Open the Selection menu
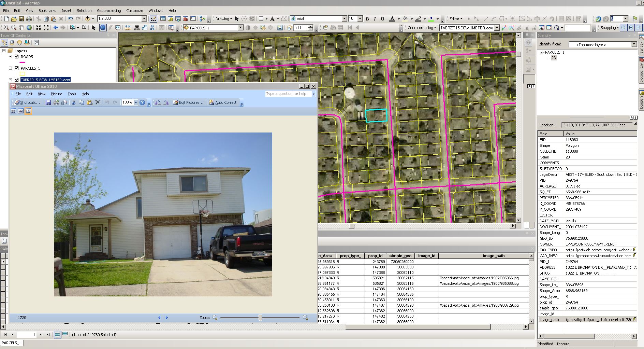This screenshot has height=349, width=644. click(x=84, y=11)
